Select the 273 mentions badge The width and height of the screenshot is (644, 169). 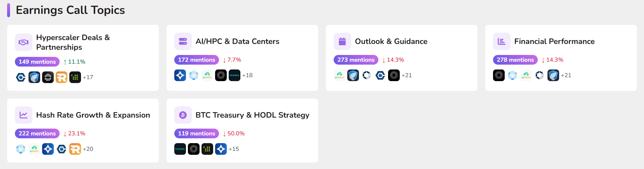[356, 60]
